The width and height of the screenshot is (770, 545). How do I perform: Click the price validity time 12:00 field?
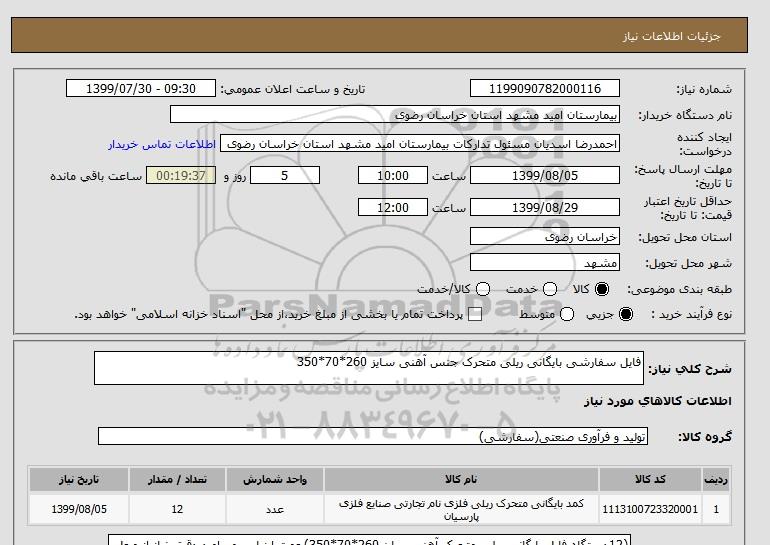(393, 207)
